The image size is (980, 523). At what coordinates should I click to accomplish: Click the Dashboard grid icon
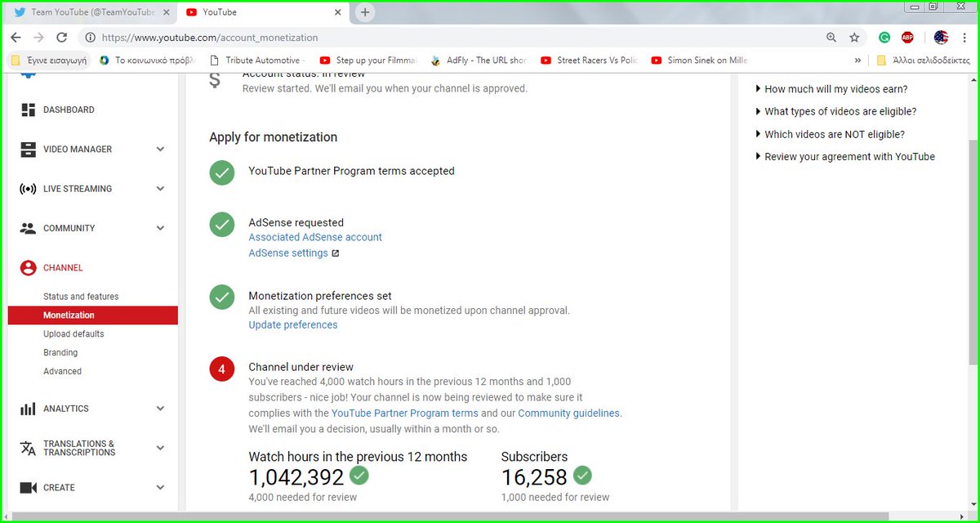pyautogui.click(x=29, y=110)
